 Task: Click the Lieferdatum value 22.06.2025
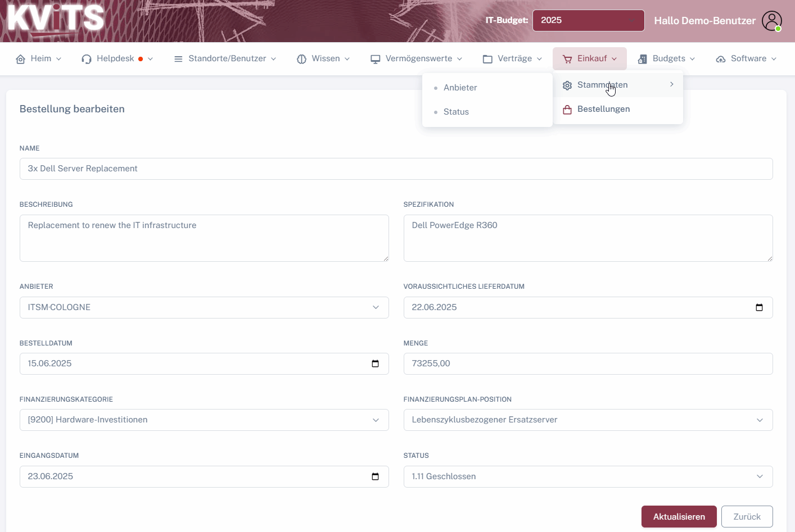pyautogui.click(x=434, y=307)
